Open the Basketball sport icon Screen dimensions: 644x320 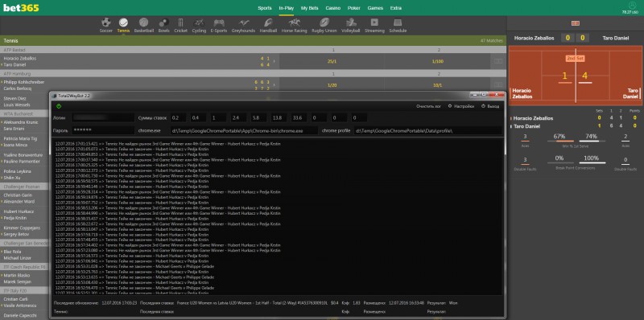click(x=144, y=23)
